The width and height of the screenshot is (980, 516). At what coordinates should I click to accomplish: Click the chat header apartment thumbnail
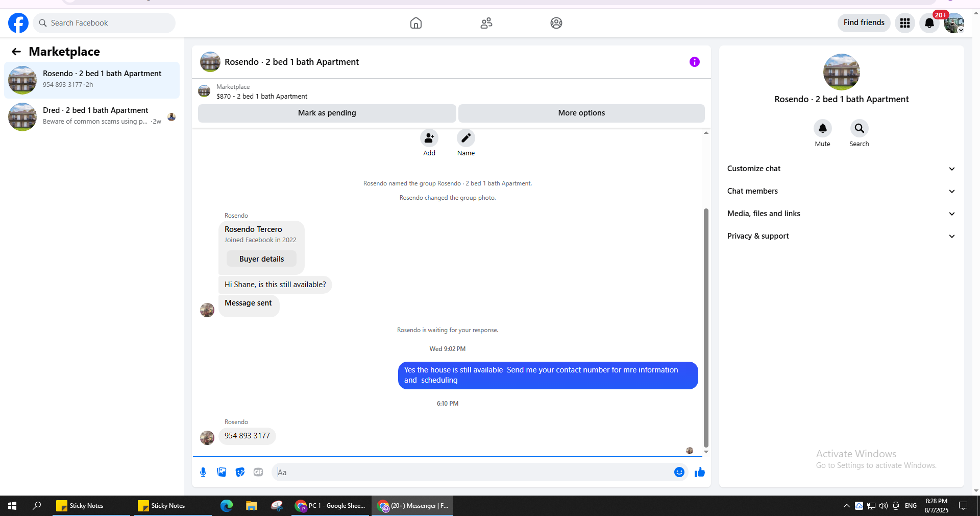[210, 62]
